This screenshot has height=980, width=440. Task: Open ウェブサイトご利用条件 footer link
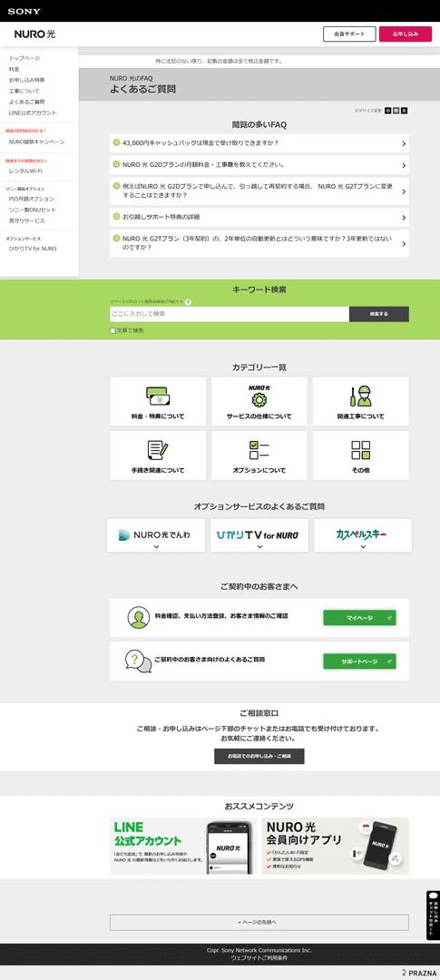tap(259, 958)
